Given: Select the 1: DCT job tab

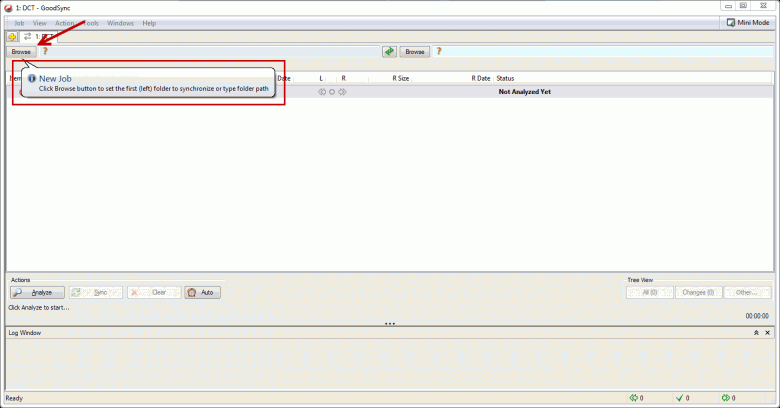Looking at the screenshot, I should pos(38,37).
